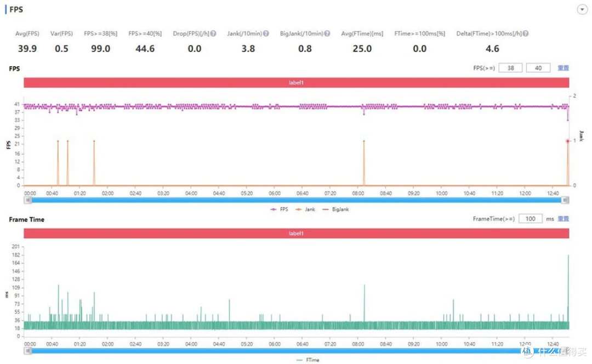This screenshot has width=592, height=364.
Task: Click the Avg(FTime)[ms] value 25.0
Action: pos(362,49)
